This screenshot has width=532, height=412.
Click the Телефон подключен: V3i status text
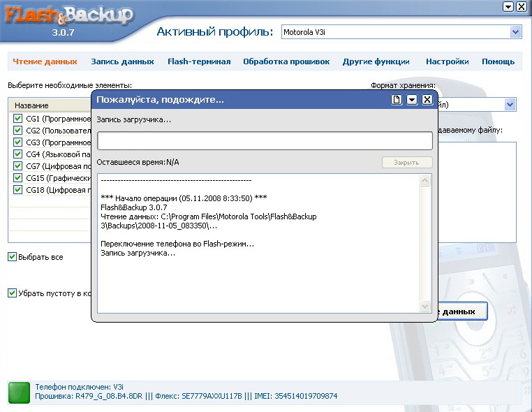pos(80,387)
